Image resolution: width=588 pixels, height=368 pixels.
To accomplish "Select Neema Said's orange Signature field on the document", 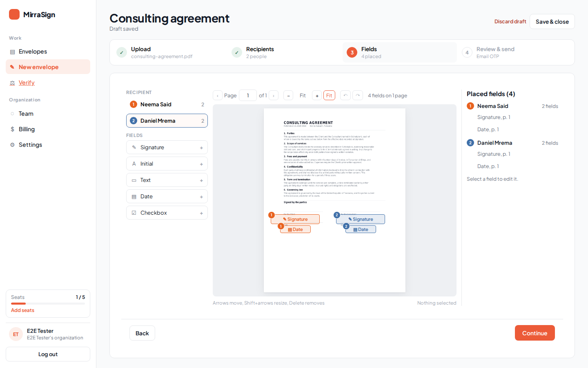I will tap(295, 219).
